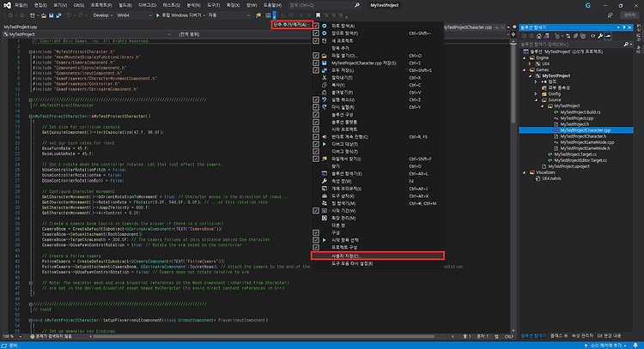Uncheck the Open File (Ctrl+O) checkbox
Image resolution: width=644 pixels, height=349 pixels.
(316, 56)
